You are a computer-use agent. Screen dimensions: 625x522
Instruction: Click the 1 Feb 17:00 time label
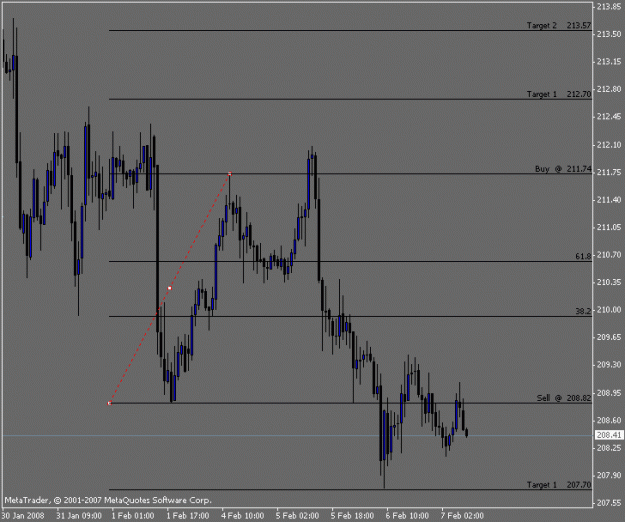[x=188, y=516]
